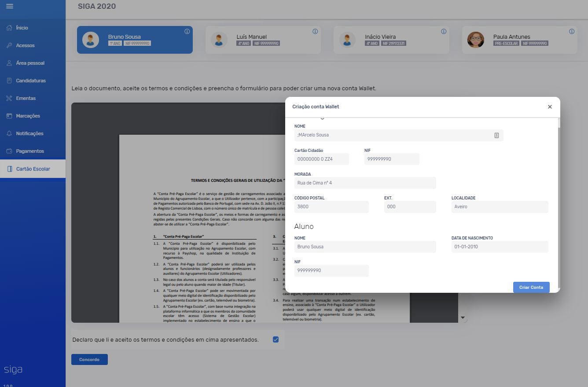Toggle the accept terms and conditions checkbox

pos(276,339)
